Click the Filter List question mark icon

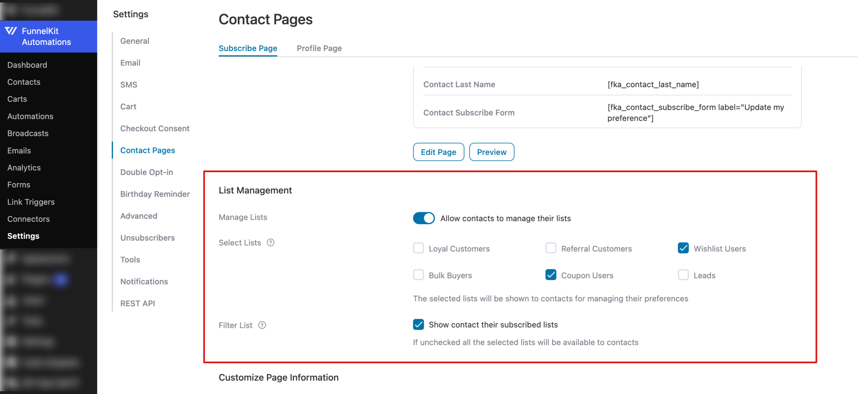262,325
